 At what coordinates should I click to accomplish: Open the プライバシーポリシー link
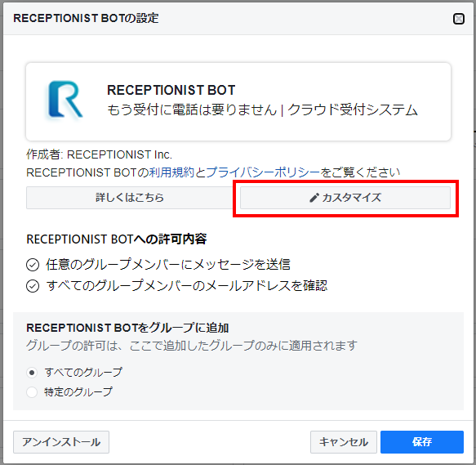pos(263,172)
